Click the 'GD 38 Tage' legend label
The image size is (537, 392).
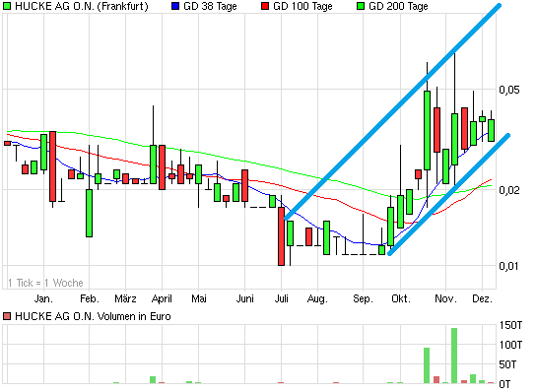tap(210, 6)
